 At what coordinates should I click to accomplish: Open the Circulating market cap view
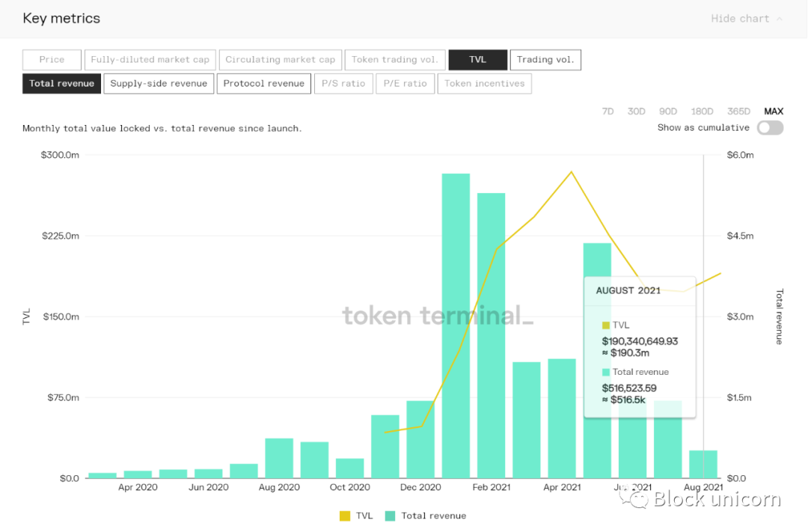click(x=280, y=59)
